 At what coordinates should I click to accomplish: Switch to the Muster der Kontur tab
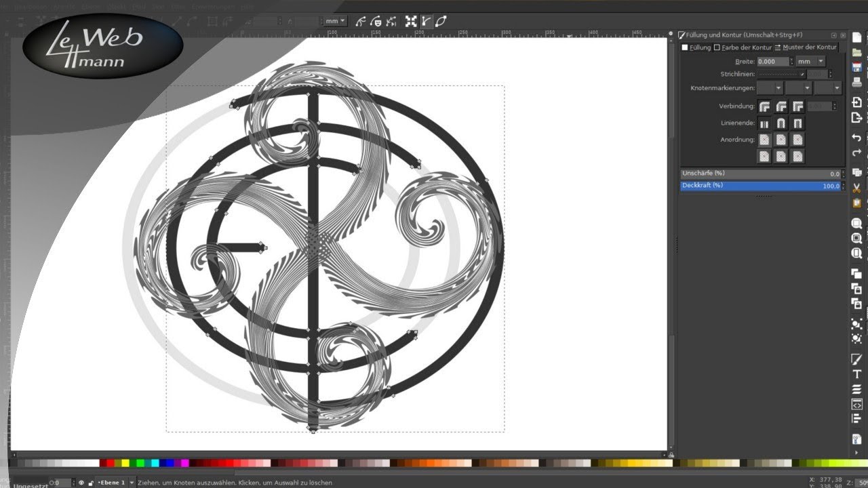(806, 47)
